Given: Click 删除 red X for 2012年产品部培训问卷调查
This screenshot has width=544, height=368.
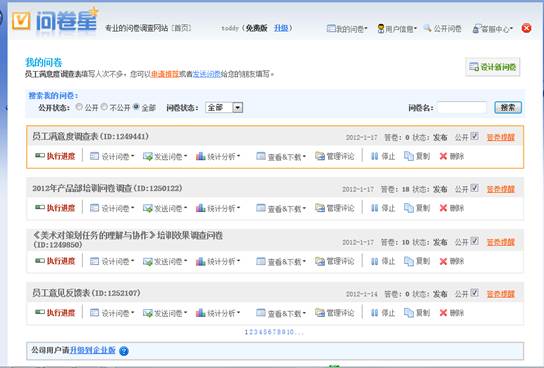Looking at the screenshot, I should pos(443,208).
